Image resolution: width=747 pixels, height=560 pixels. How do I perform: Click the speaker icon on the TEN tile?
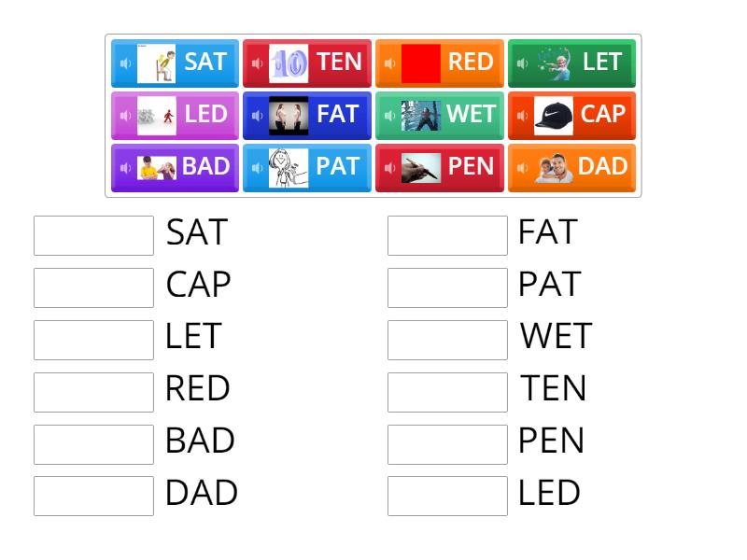pyautogui.click(x=259, y=63)
